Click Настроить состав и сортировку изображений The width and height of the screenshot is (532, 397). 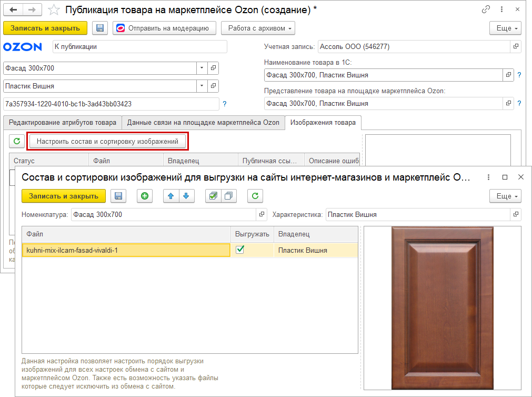pyautogui.click(x=107, y=141)
